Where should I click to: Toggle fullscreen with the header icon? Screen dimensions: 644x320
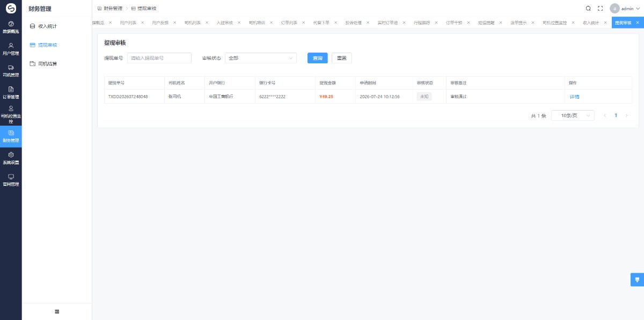[601, 9]
